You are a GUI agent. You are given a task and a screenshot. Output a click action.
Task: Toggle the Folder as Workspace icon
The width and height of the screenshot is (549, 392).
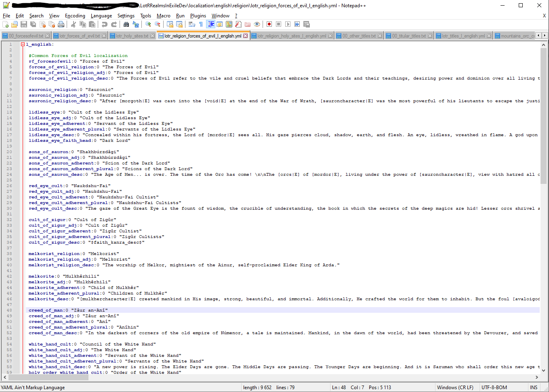pyautogui.click(x=248, y=25)
